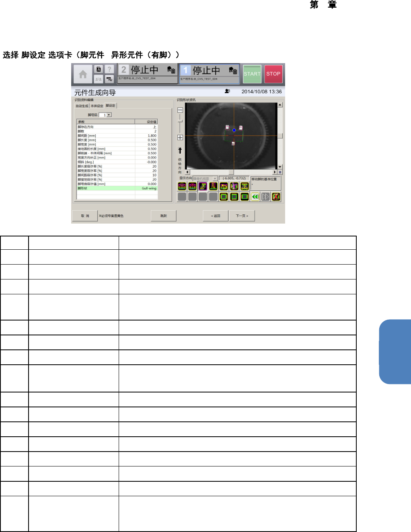
Task: Click the lead rotate/return arrow icon
Action: coord(224,186)
